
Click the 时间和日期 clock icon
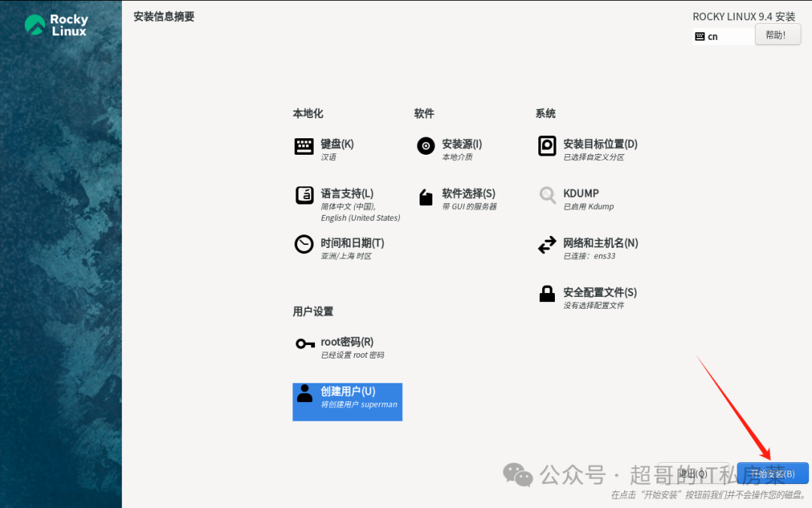(304, 243)
